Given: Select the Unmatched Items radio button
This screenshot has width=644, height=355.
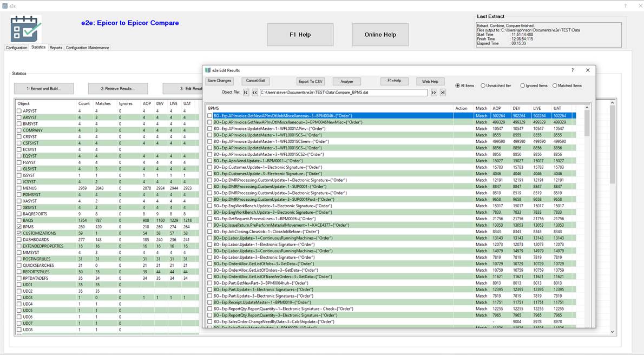Looking at the screenshot, I should (x=483, y=86).
